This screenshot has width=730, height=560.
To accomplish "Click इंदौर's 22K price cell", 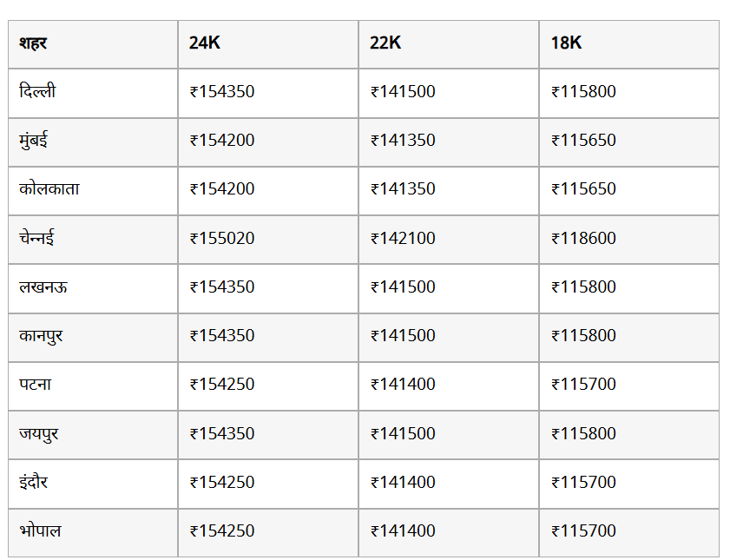I will point(403,482).
